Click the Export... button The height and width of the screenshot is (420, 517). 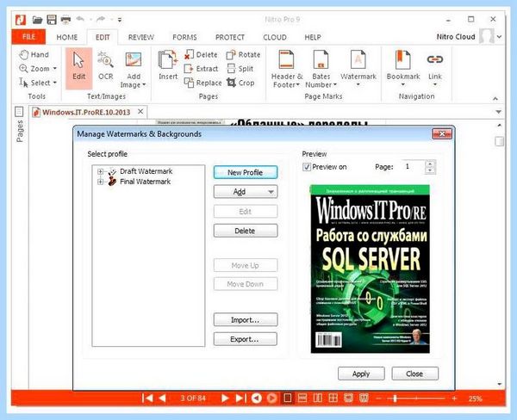click(x=246, y=339)
